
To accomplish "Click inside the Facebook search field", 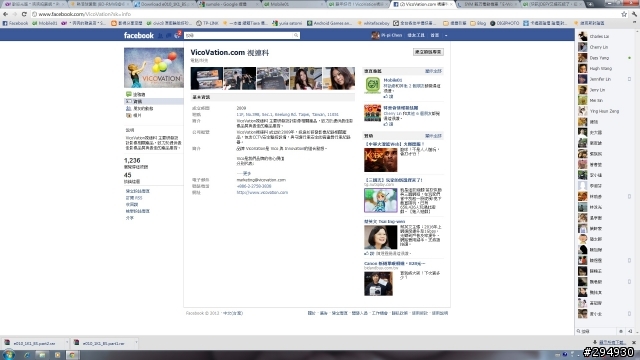I will coord(239,36).
